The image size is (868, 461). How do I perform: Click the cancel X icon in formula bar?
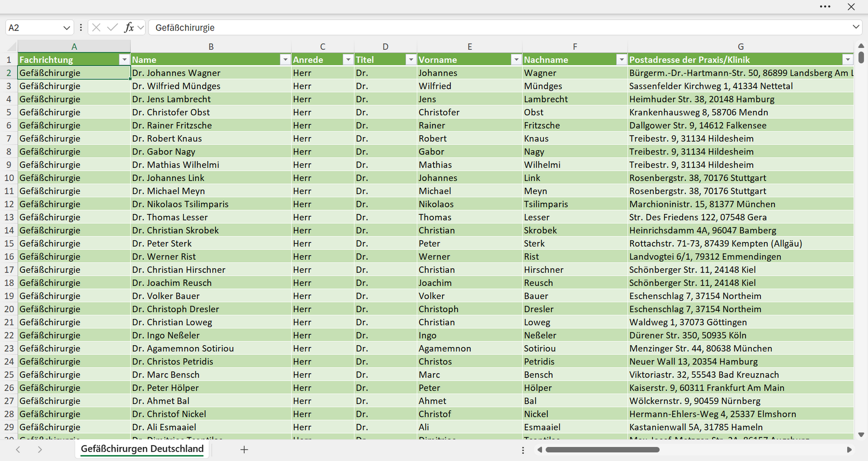(x=96, y=28)
